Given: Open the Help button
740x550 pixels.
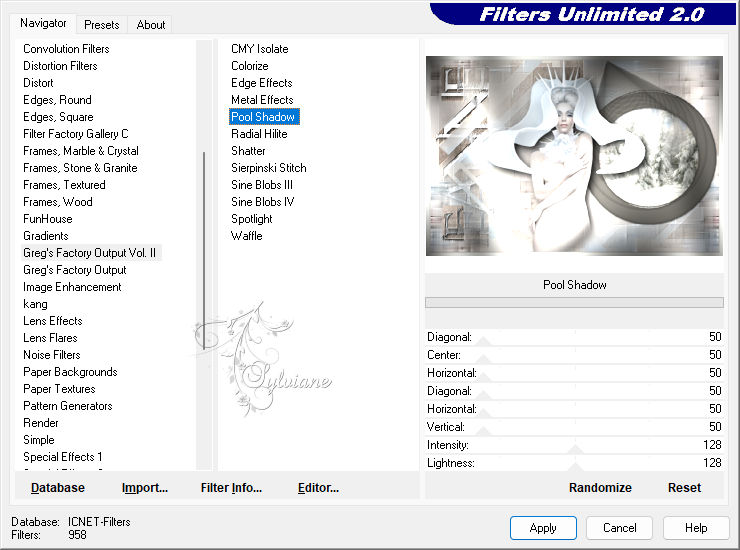Looking at the screenshot, I should tap(696, 527).
